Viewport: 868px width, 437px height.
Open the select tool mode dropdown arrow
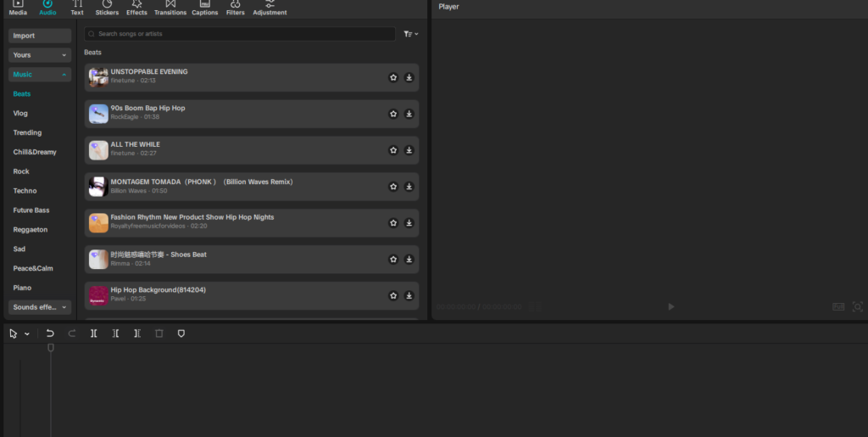pyautogui.click(x=27, y=333)
